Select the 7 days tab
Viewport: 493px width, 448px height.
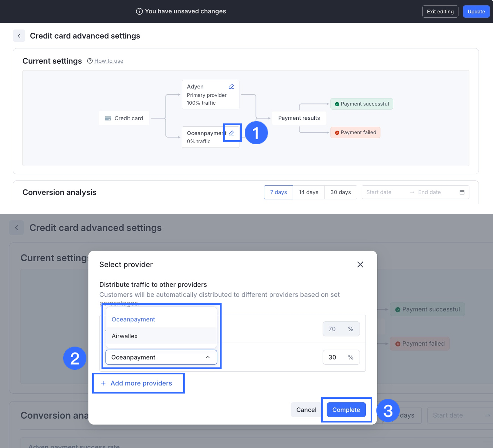[278, 192]
